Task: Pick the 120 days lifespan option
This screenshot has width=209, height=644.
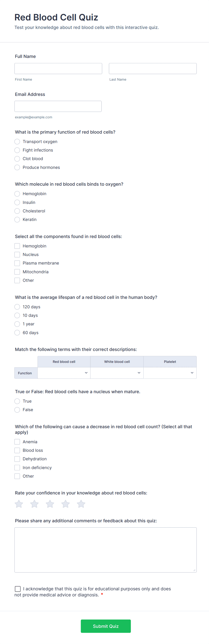Action: tap(17, 307)
